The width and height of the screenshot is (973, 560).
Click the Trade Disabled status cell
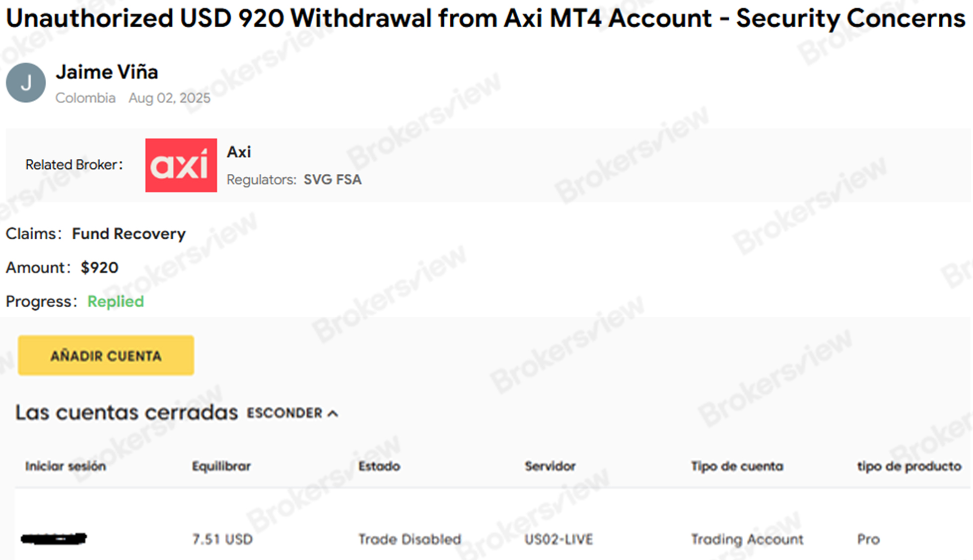(x=410, y=539)
